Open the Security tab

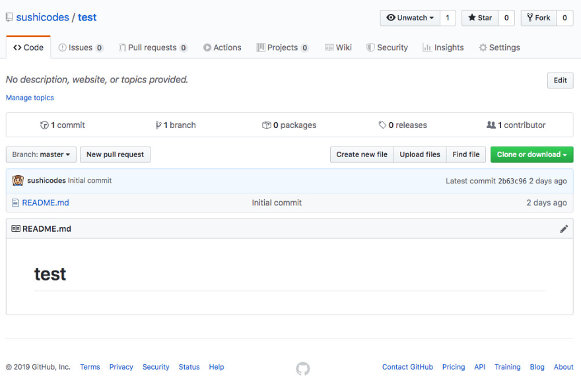pos(387,48)
